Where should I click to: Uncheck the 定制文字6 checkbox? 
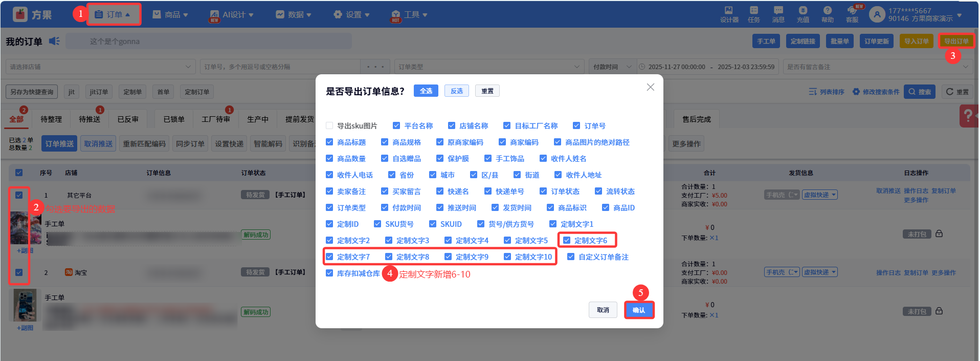pos(567,240)
